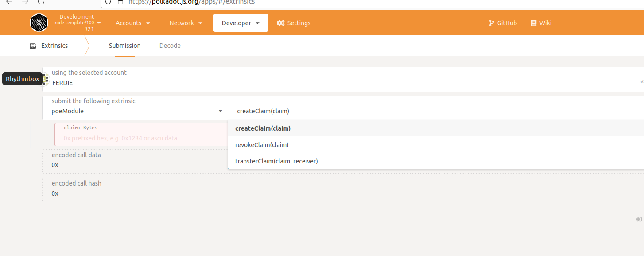Click the claim: Bytes input field
Image resolution: width=644 pixels, height=256 pixels.
(141, 134)
